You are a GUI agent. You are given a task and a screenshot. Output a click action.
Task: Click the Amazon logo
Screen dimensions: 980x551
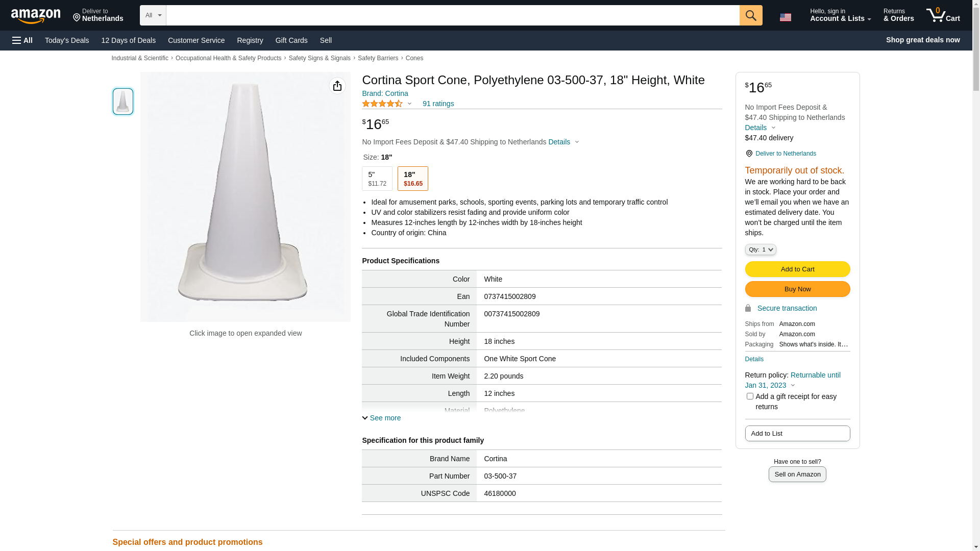point(36,16)
